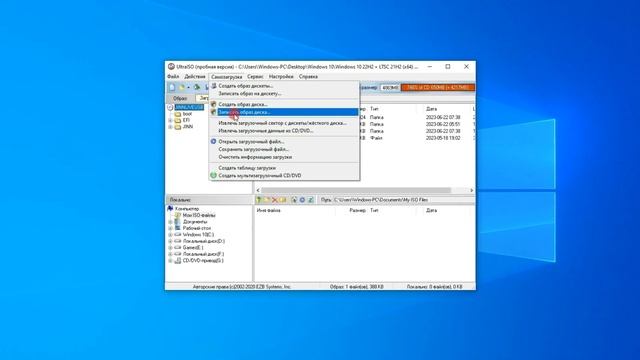Choose Открыть загрузочный файл...

point(284,142)
